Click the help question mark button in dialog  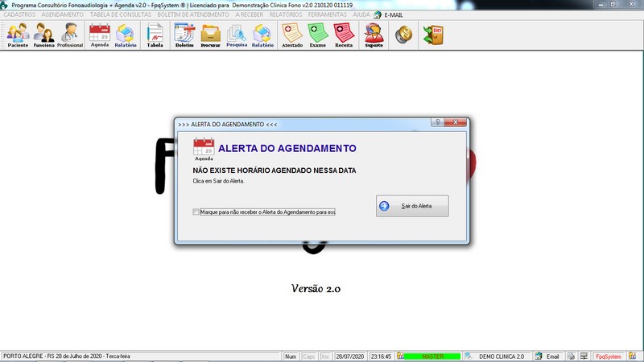[437, 122]
